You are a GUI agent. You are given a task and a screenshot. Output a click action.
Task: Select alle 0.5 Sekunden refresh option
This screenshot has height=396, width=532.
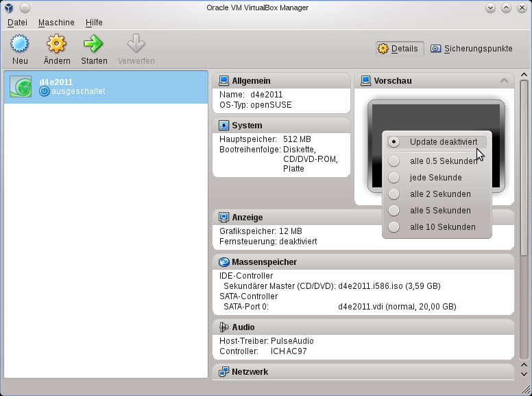[437, 161]
